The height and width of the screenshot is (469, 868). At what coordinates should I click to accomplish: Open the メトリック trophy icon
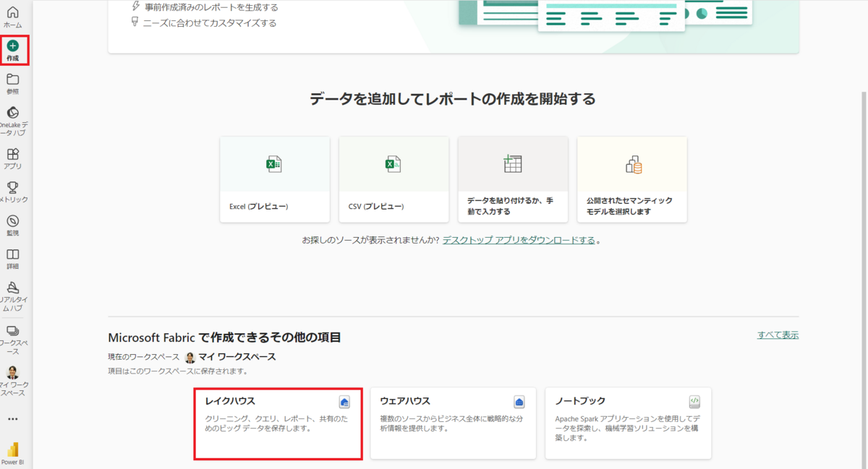tap(13, 187)
